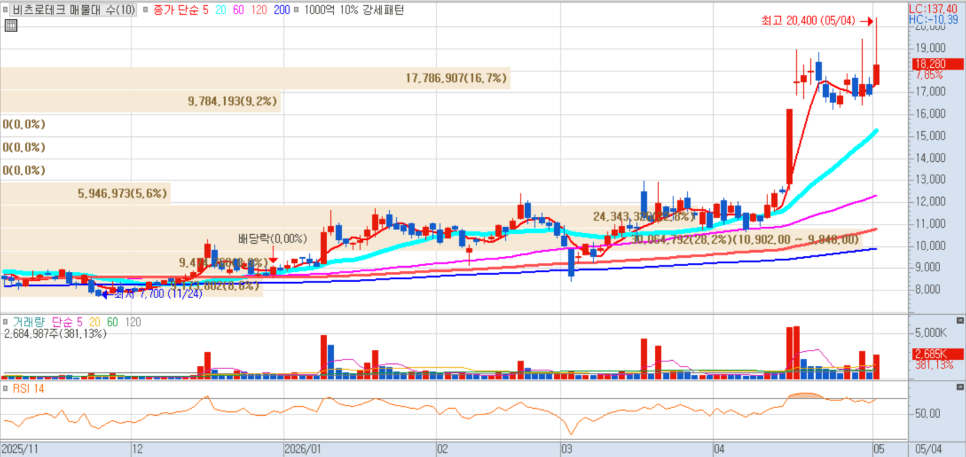Click the 배당락(0.00%) marker label

click(273, 239)
